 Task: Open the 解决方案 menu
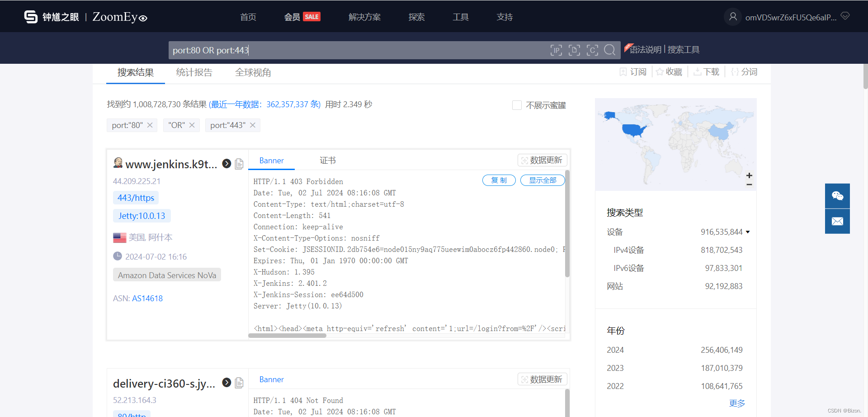point(364,17)
